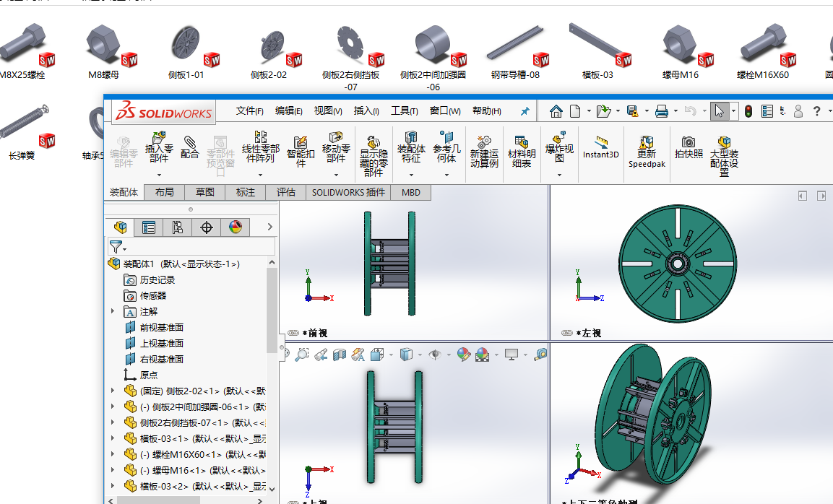Viewport: 833px width, 504px height.
Task: Click Update Speedpak icon
Action: coord(647,142)
